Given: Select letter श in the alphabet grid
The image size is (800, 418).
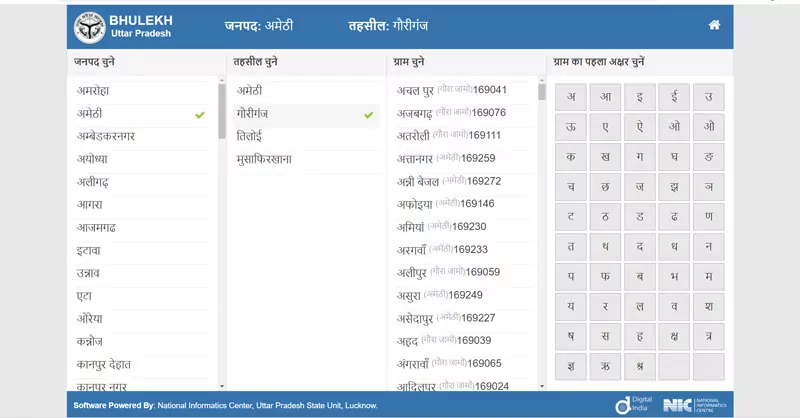Looking at the screenshot, I should (x=709, y=306).
